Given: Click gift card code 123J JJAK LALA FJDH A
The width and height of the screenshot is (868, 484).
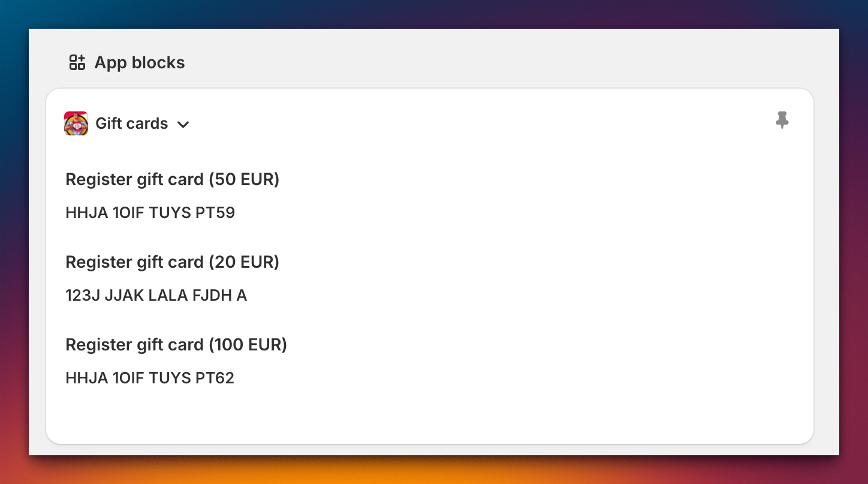Looking at the screenshot, I should click(156, 295).
